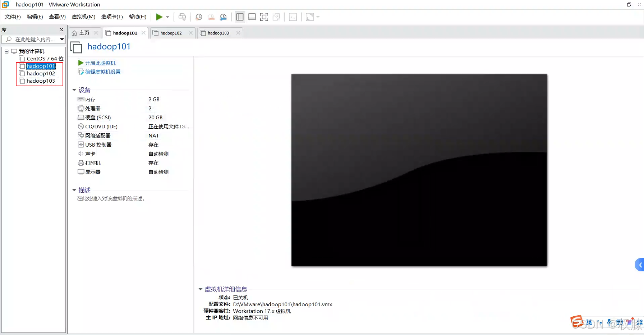This screenshot has width=644, height=335.
Task: Close the 主页 tab
Action: [x=96, y=33]
